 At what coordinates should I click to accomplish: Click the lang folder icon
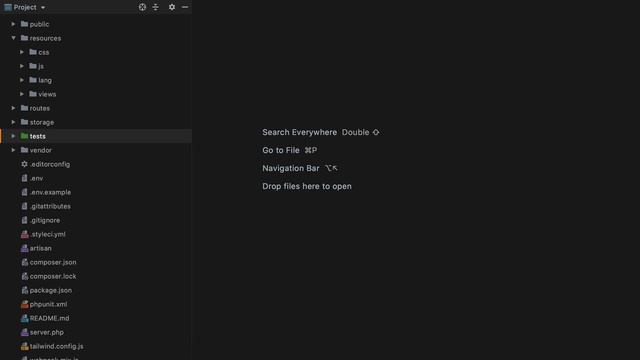tap(33, 80)
